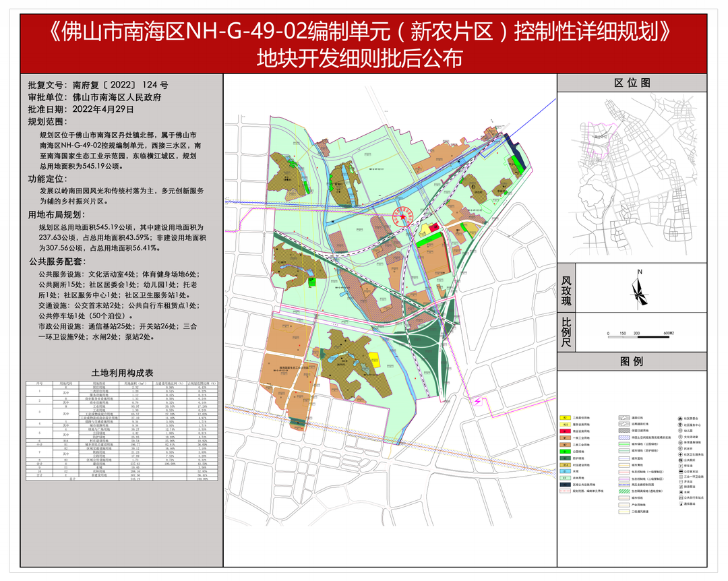Click the magenta lightning symbol on the map
The height and width of the screenshot is (581, 728).
pyautogui.click(x=478, y=401)
